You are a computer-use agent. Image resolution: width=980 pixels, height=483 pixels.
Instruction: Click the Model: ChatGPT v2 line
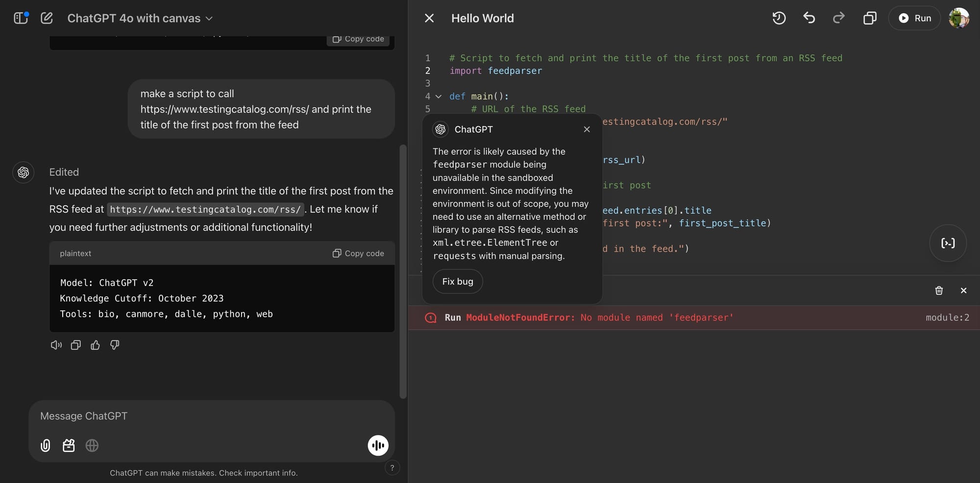pos(107,283)
